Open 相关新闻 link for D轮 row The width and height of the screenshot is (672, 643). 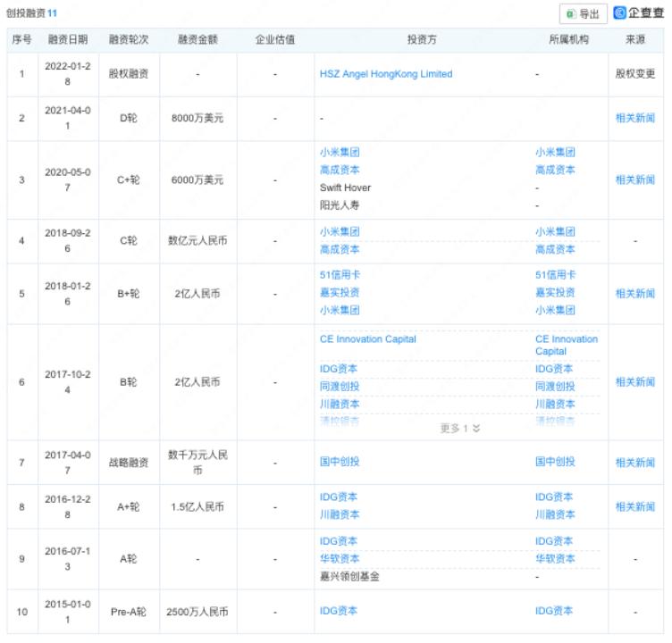pos(635,118)
